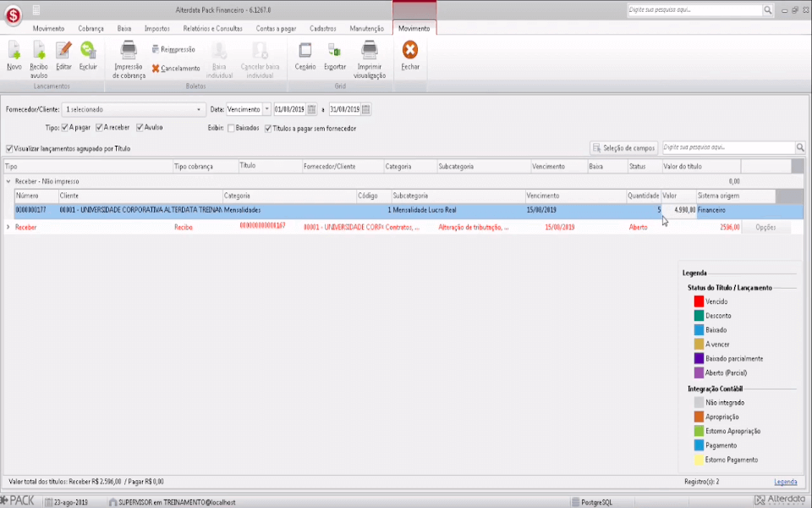Click the Cancelar baixa individual icon

pyautogui.click(x=260, y=51)
